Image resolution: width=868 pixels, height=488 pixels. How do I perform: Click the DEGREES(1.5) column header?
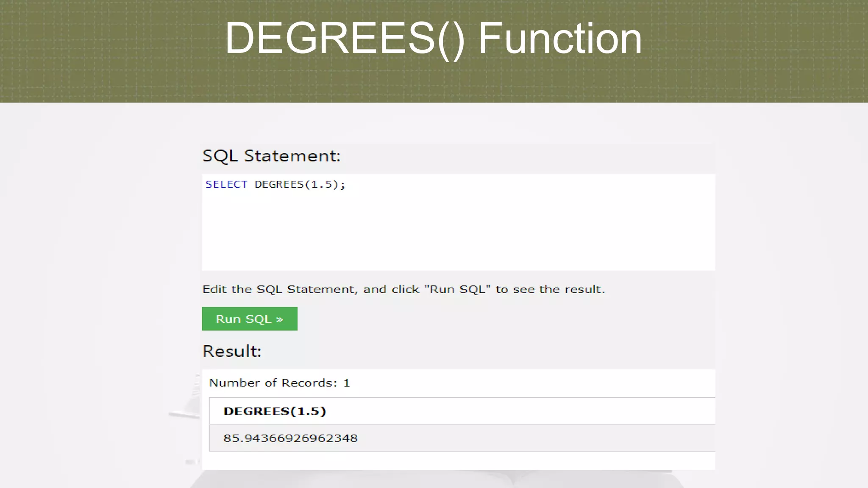[275, 411]
